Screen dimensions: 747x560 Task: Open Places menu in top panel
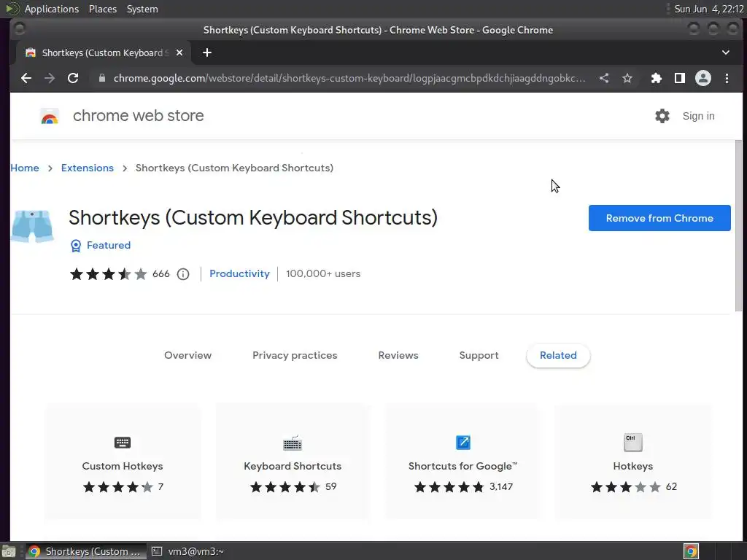tap(102, 9)
